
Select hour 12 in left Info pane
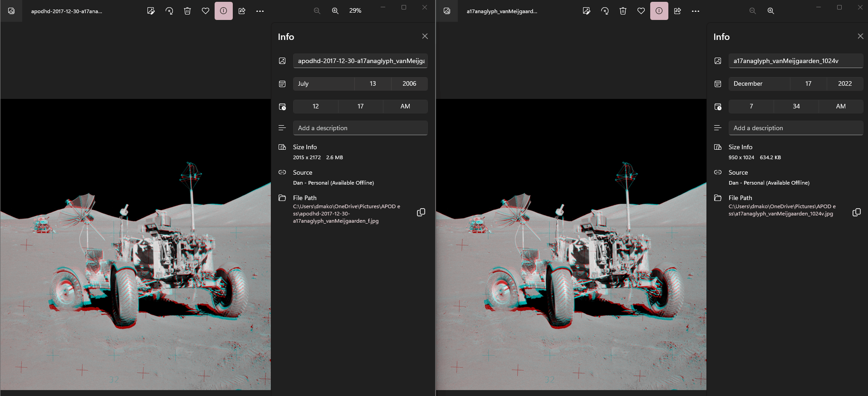pos(316,106)
